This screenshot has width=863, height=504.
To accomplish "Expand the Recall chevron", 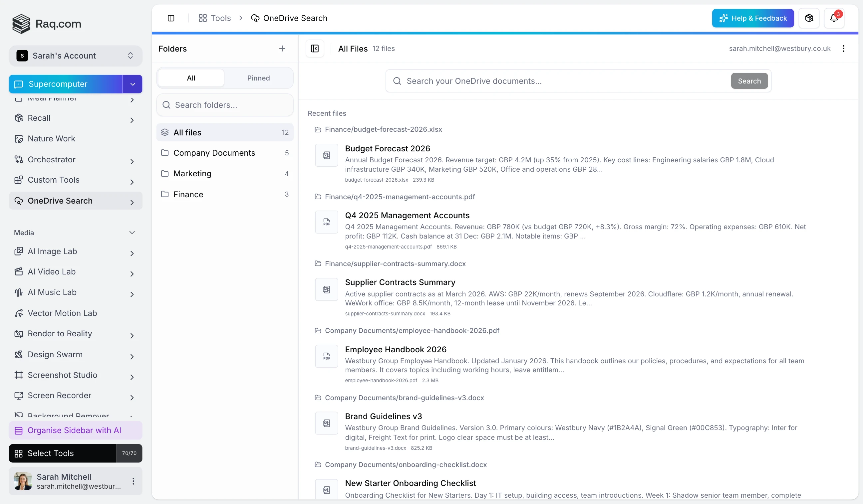I will click(x=132, y=120).
